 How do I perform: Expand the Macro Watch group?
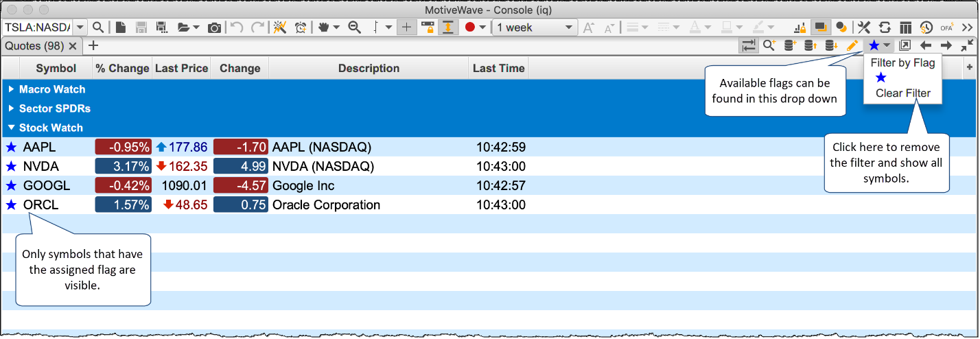click(x=11, y=89)
